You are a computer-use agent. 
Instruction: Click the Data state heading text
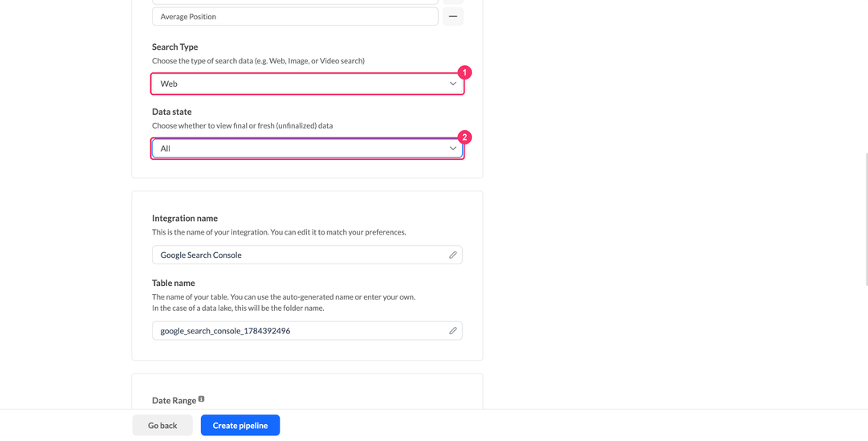point(172,112)
